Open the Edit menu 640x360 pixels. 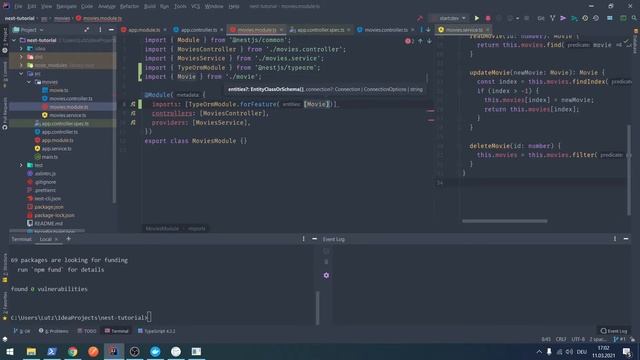(32, 6)
